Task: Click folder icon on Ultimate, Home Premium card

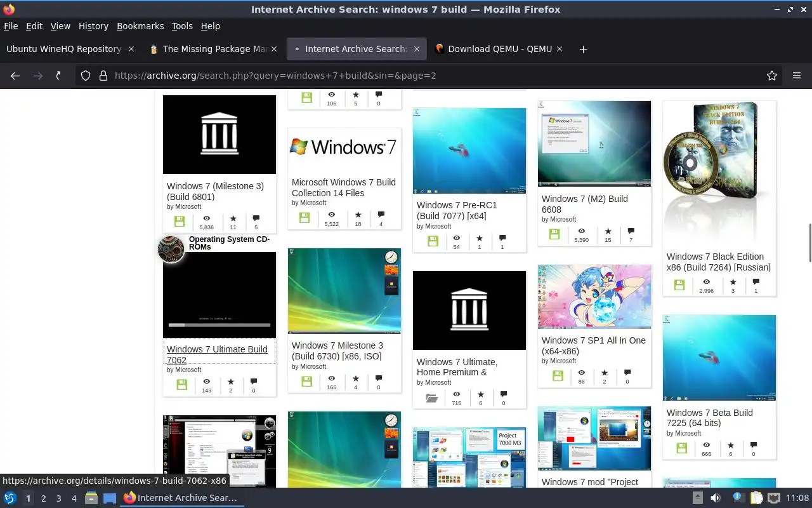Action: coord(432,398)
